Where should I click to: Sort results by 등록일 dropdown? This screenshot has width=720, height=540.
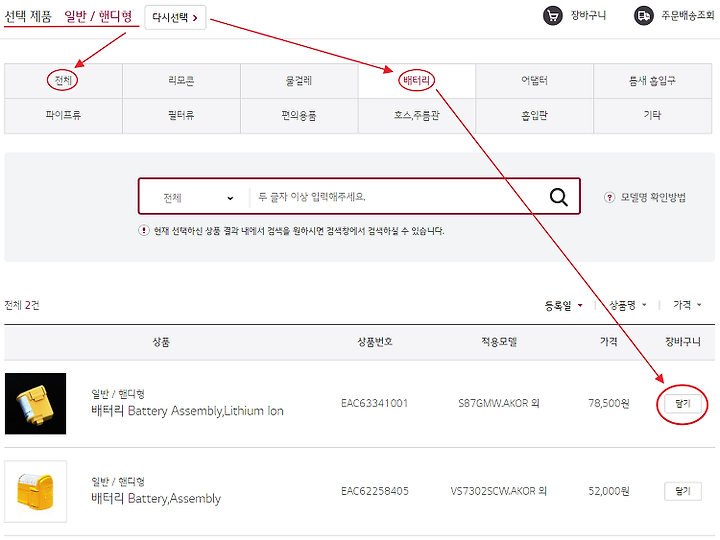(563, 305)
